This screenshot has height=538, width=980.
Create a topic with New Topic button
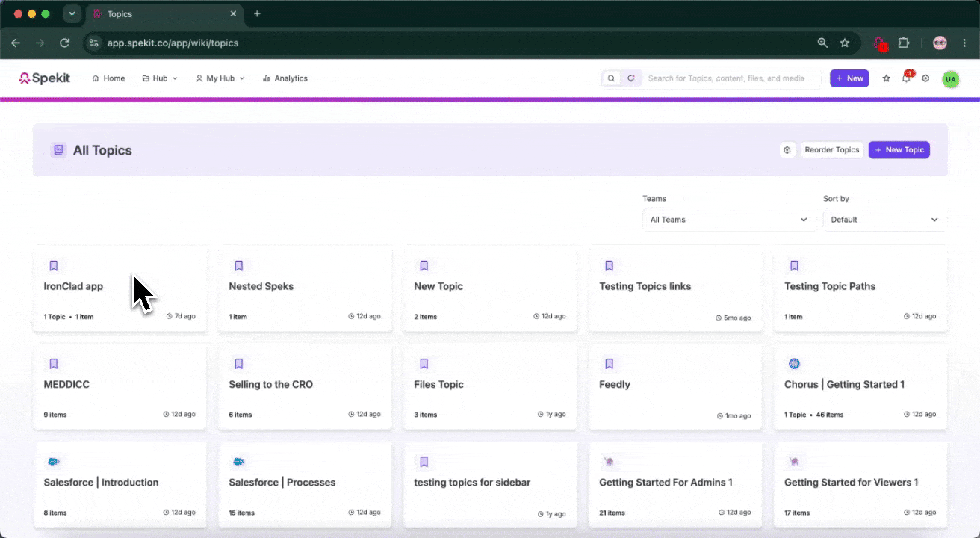(x=899, y=150)
